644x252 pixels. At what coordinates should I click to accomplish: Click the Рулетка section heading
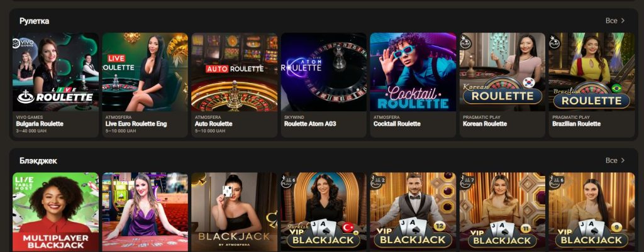pos(34,21)
